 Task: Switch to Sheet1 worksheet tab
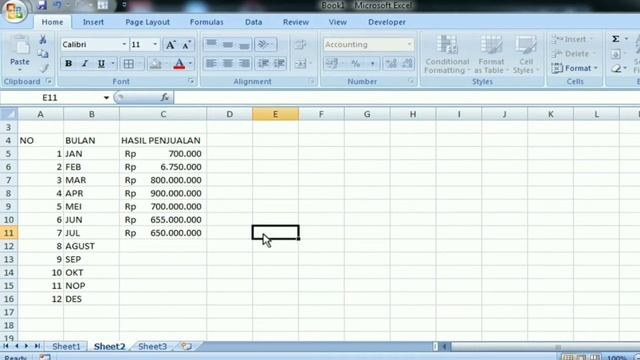point(66,347)
